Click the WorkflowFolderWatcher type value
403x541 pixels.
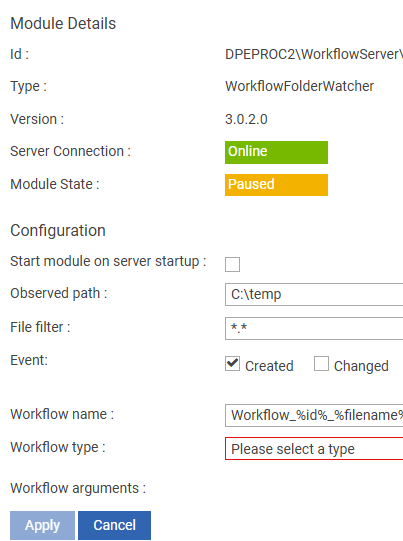(299, 86)
